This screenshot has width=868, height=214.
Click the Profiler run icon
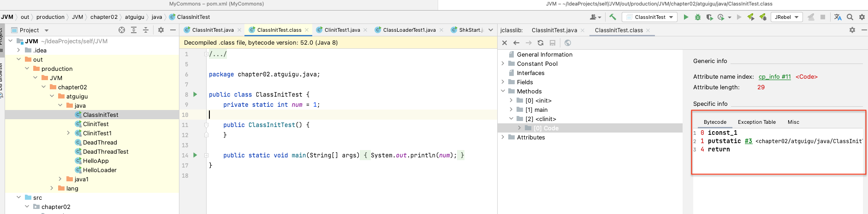click(721, 17)
